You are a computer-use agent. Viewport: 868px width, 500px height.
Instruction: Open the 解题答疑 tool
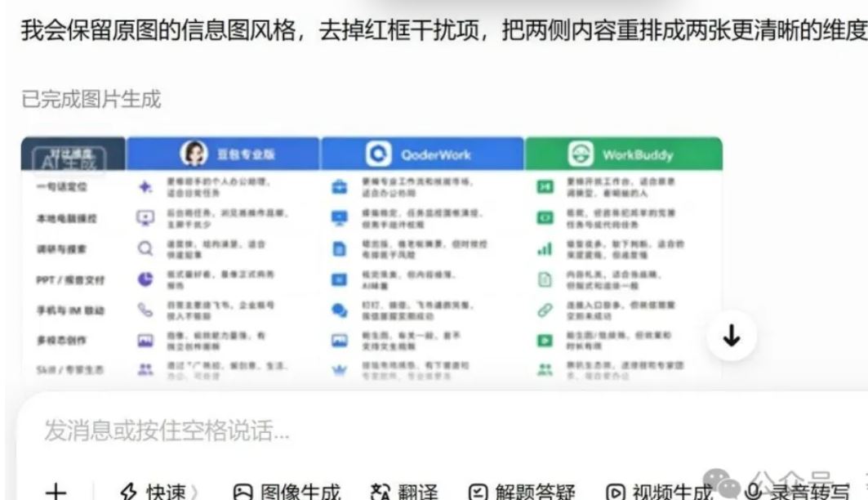tap(522, 491)
